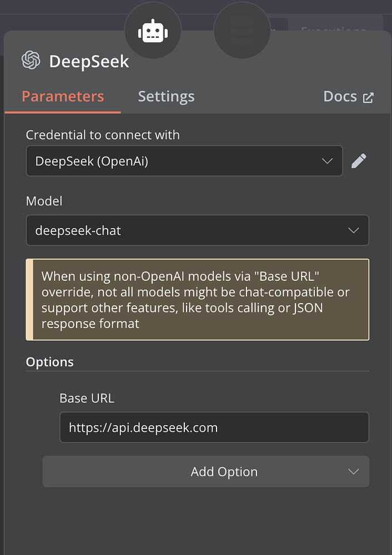The image size is (392, 555).
Task: Click the OpenAI logo beside DeepSeek title
Action: coord(31,61)
